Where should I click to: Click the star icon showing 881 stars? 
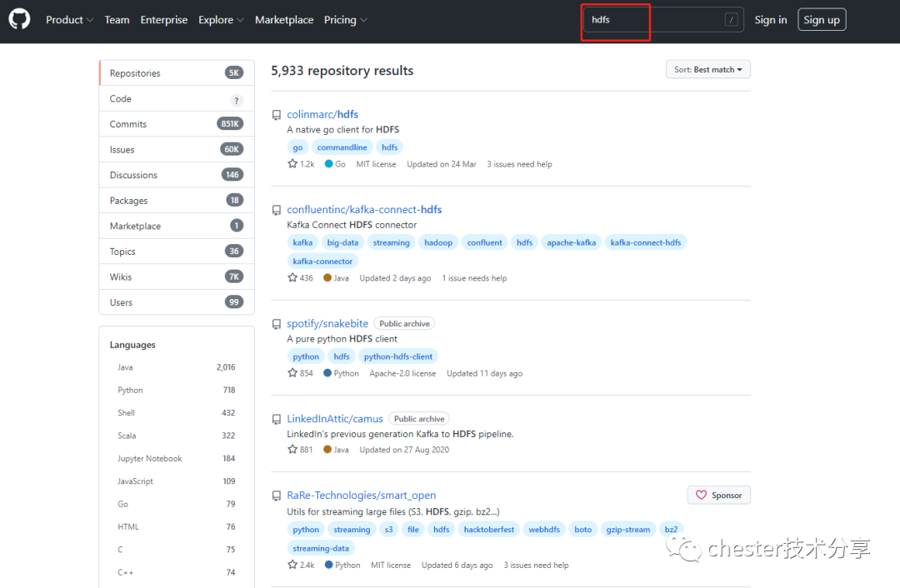292,449
